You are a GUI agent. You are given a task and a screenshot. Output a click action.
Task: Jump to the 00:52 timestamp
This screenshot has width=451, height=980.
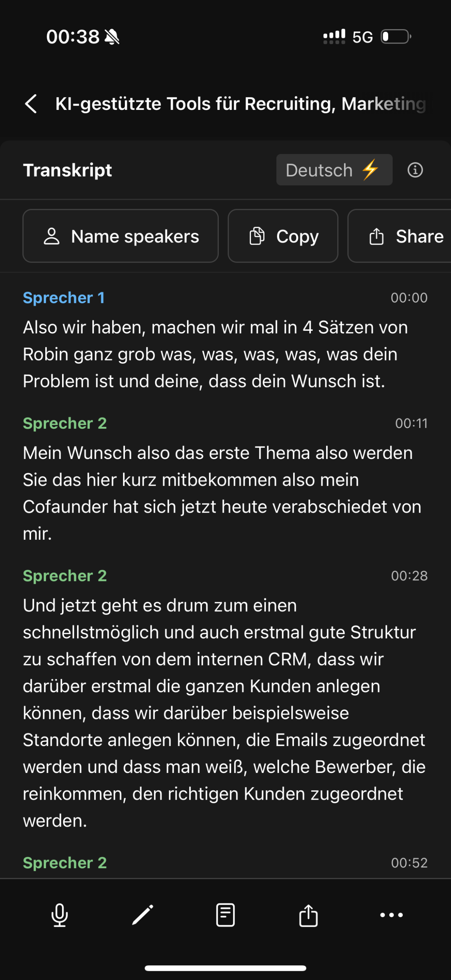[409, 863]
